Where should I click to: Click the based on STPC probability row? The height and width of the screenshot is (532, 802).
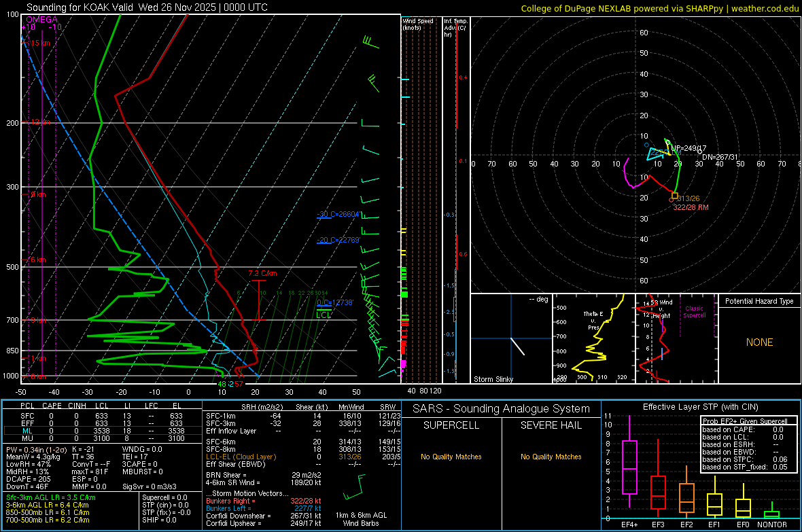click(x=745, y=459)
